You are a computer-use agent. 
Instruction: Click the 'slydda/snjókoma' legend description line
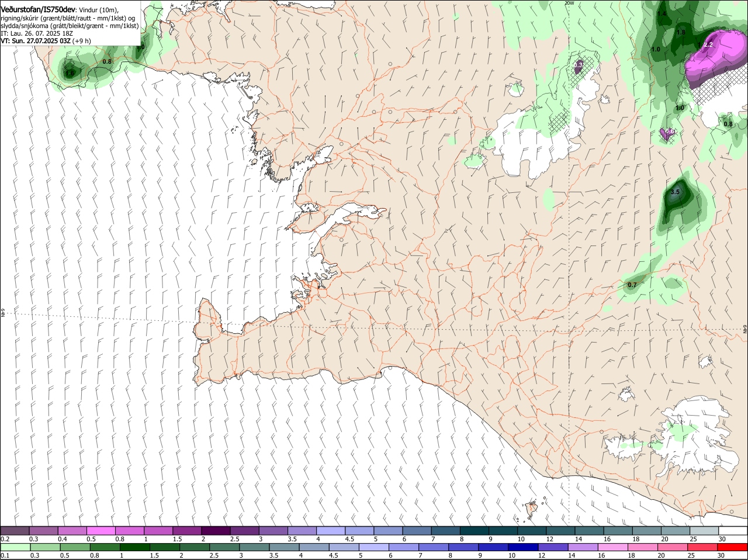(70, 26)
